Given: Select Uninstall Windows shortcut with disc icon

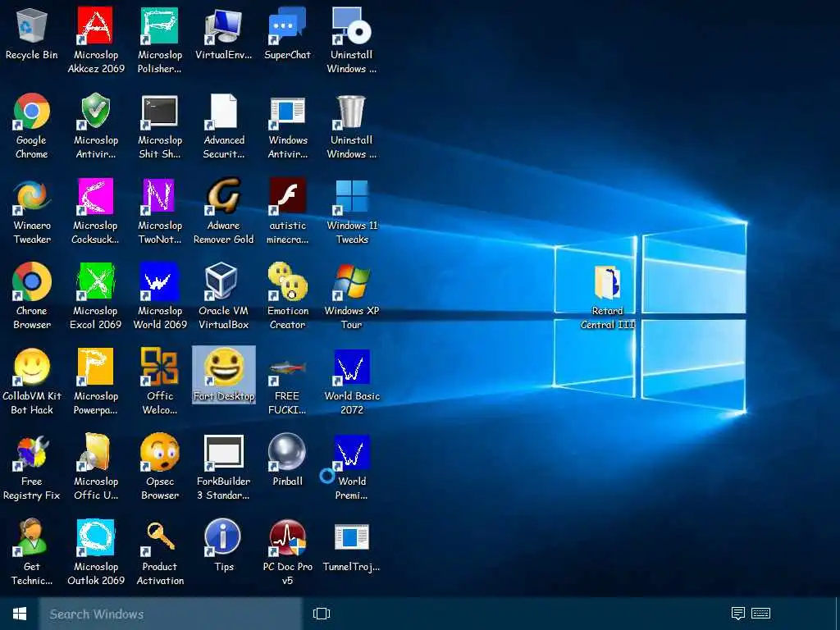Looking at the screenshot, I should pos(351,40).
